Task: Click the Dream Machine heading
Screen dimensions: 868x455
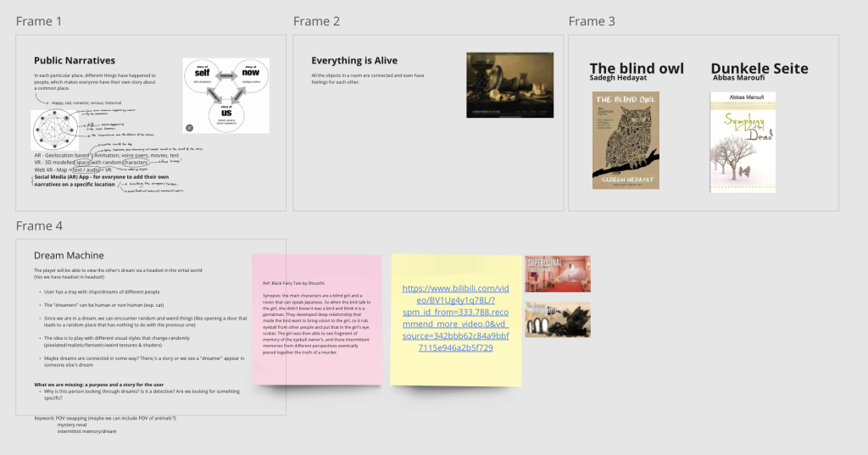Action: [69, 255]
